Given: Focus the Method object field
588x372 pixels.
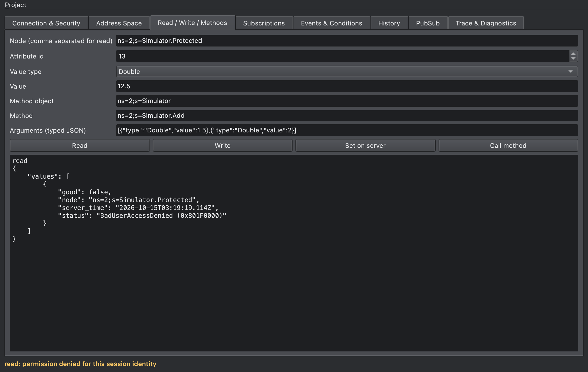Looking at the screenshot, I should pos(347,101).
